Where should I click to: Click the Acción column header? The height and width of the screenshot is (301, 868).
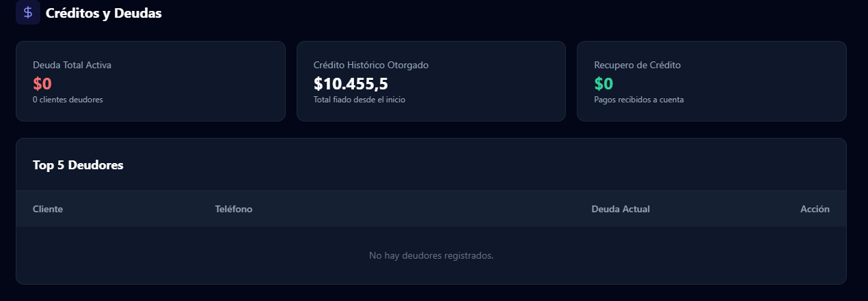815,209
